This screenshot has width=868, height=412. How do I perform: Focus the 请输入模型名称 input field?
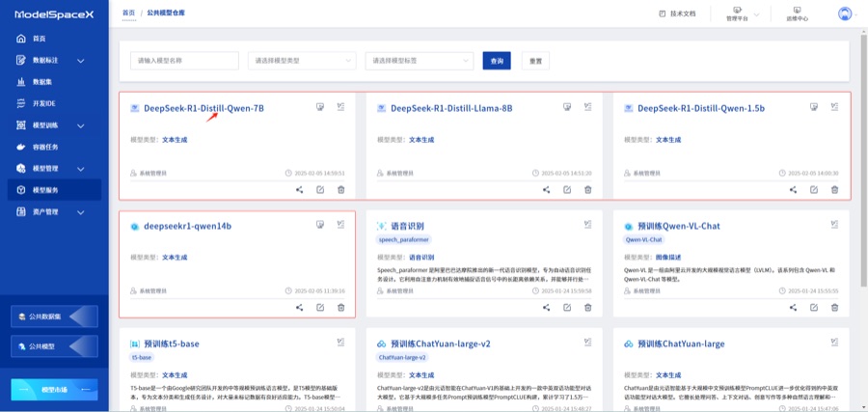[x=184, y=61]
